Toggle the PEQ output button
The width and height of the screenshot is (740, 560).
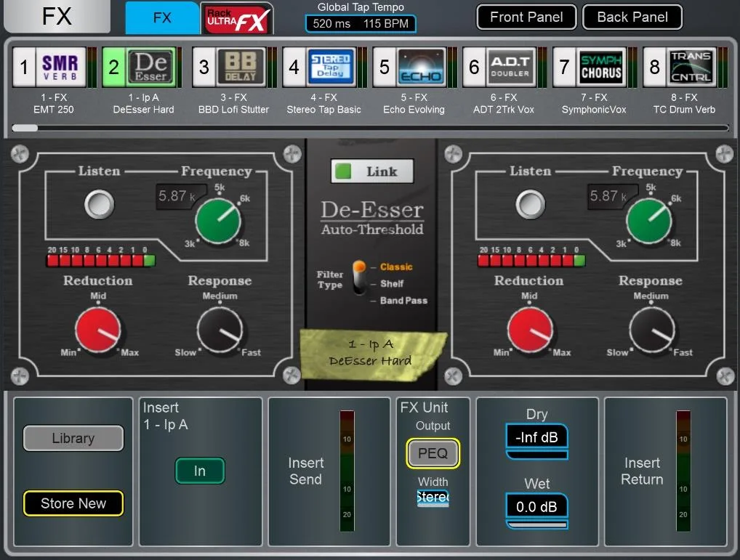(x=433, y=453)
